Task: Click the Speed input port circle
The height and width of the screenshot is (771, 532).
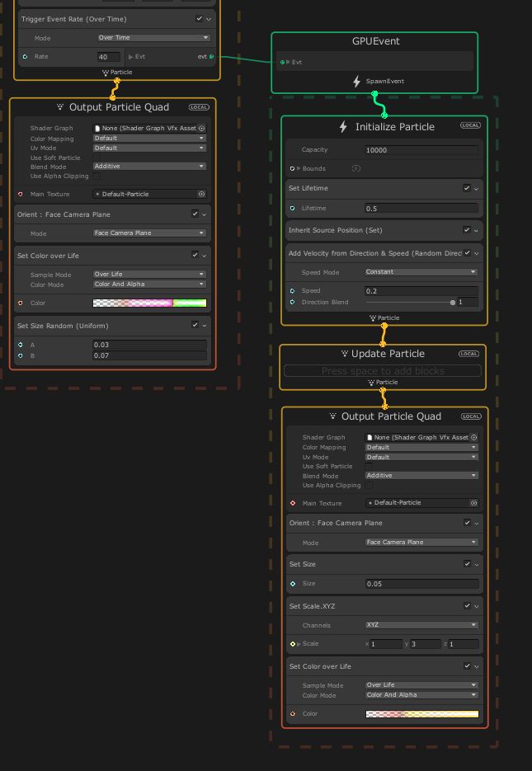Action: pos(293,291)
